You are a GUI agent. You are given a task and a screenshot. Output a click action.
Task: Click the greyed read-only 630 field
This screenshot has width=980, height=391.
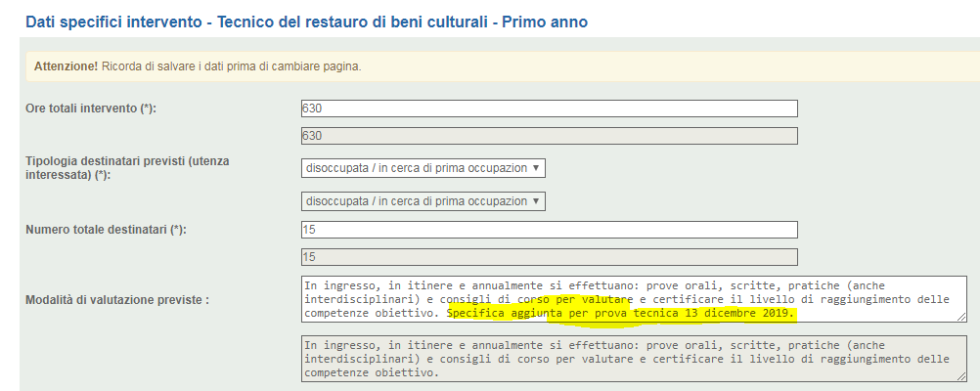pos(549,136)
